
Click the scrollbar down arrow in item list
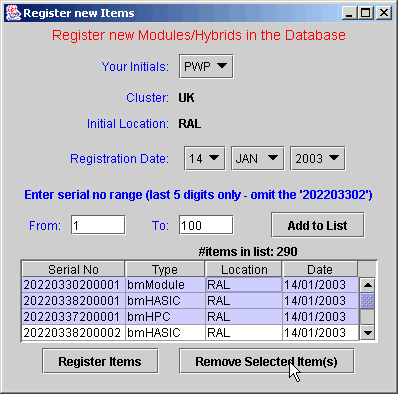coord(368,333)
